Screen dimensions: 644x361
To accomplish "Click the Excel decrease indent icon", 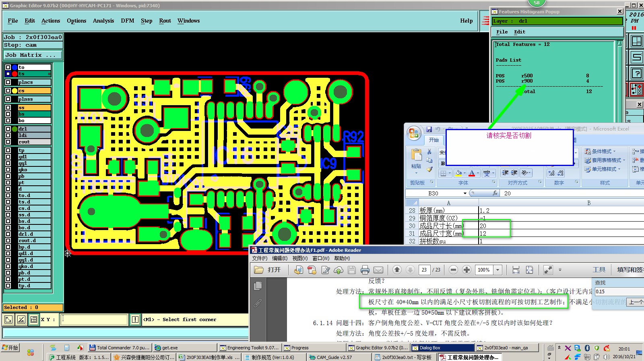I will click(505, 173).
